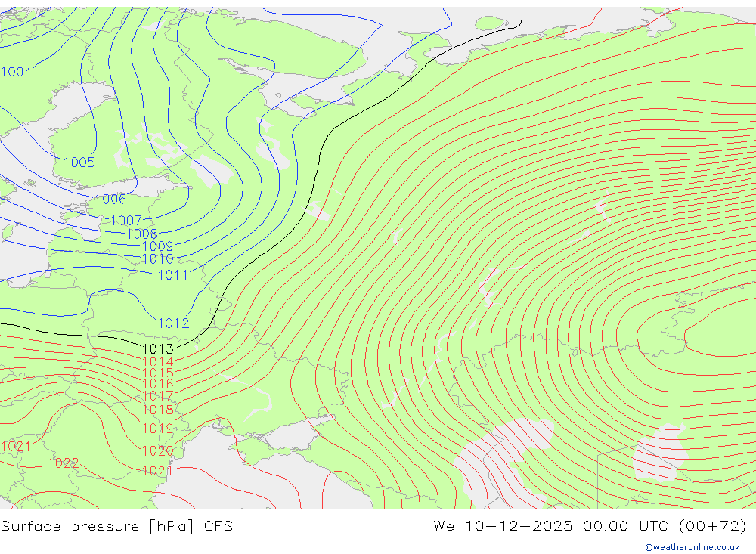Click the 1011 isobar label
Screen dimensions: 756x554
[173, 275]
